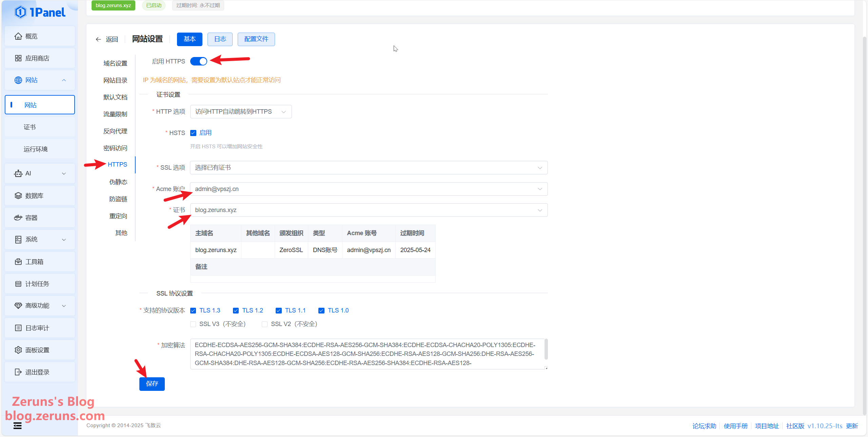
Task: Expand the AI sidebar menu
Action: point(40,174)
